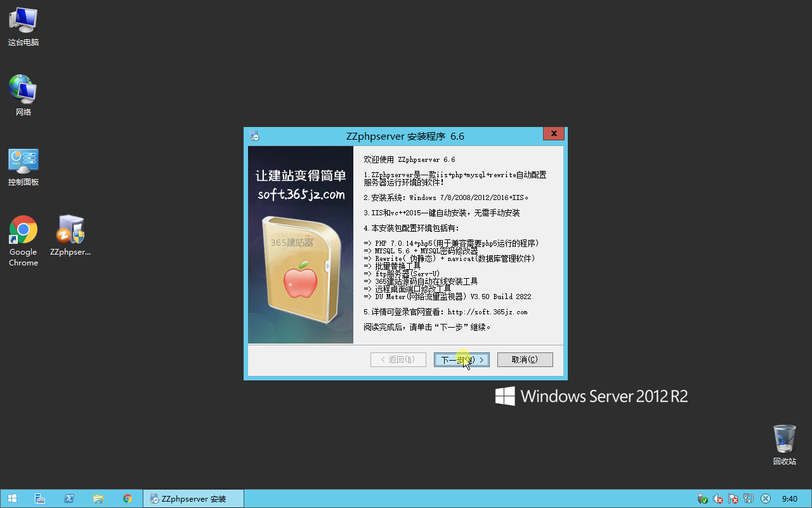
Task: Click the 9:40 taskbar clock
Action: (x=790, y=499)
